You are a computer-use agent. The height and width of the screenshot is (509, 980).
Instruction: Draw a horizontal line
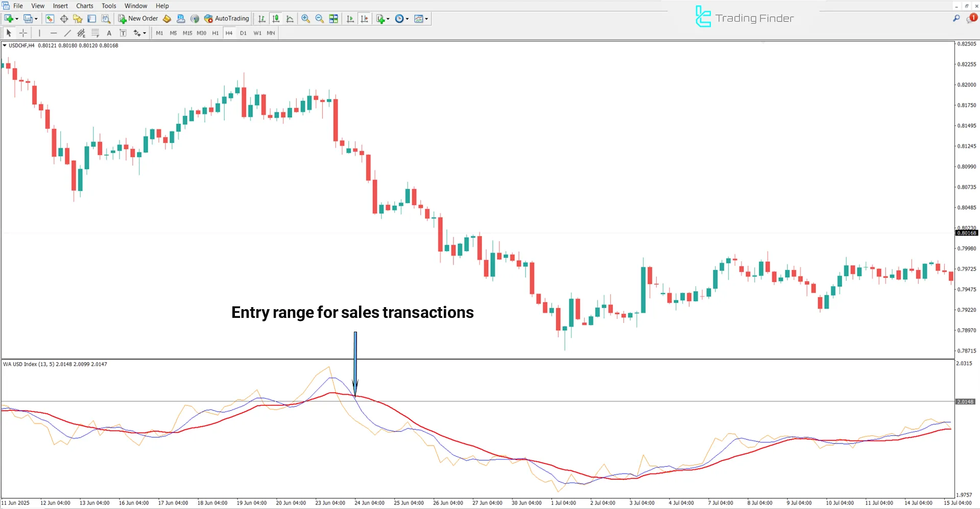[x=54, y=33]
